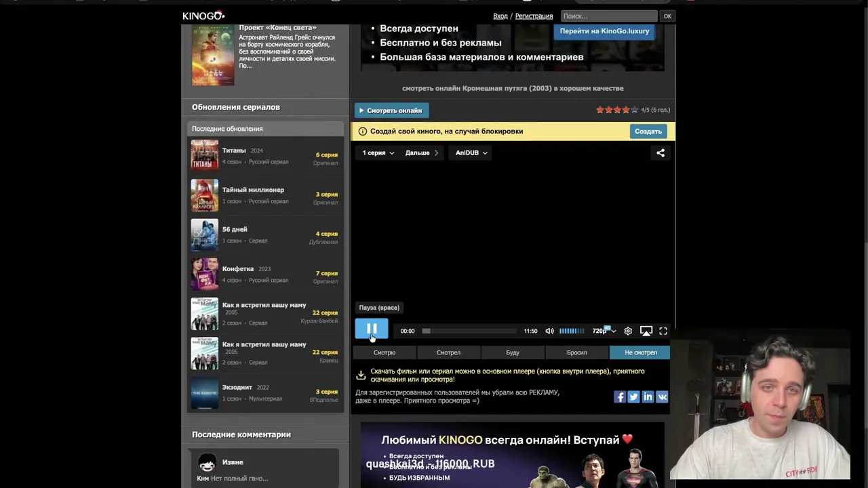This screenshot has height=488, width=868.
Task: Share on Facebook icon
Action: click(620, 397)
